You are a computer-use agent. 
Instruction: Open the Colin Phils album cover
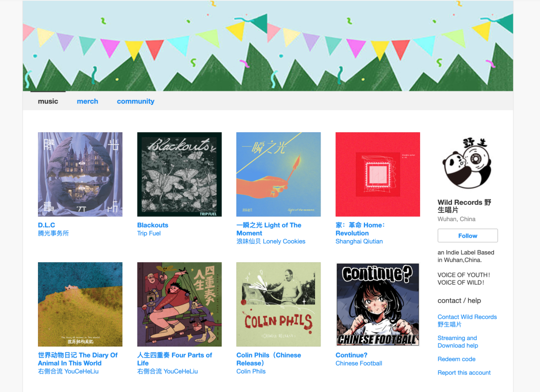278,304
